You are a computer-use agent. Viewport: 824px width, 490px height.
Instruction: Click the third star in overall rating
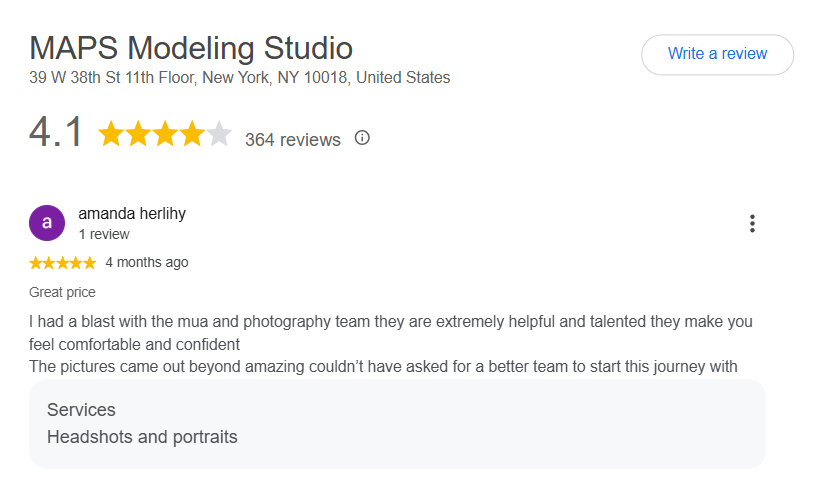(x=165, y=133)
